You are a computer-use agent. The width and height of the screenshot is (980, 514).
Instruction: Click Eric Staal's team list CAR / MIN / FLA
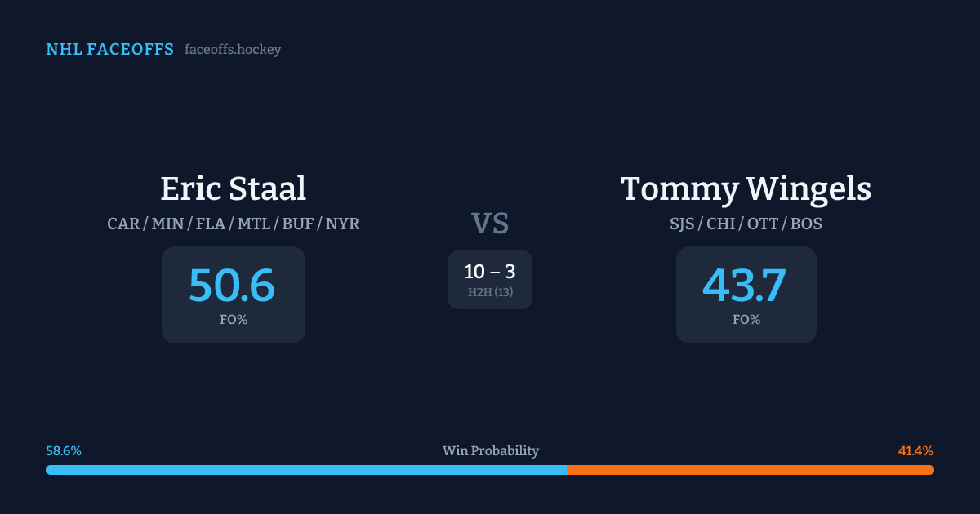tap(233, 224)
